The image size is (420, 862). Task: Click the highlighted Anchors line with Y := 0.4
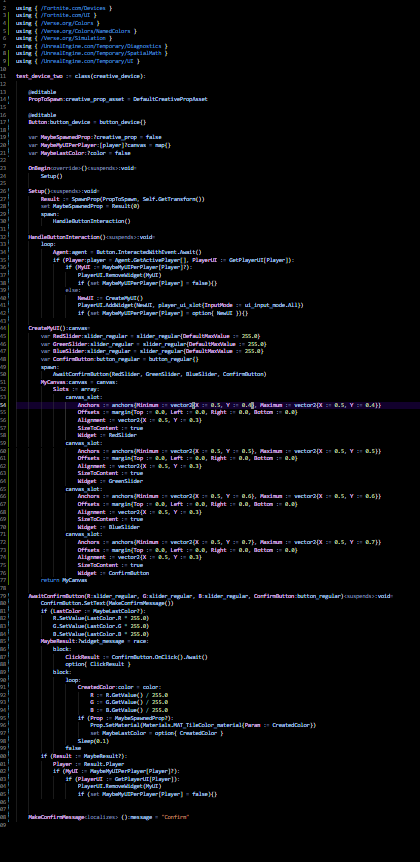(229, 405)
